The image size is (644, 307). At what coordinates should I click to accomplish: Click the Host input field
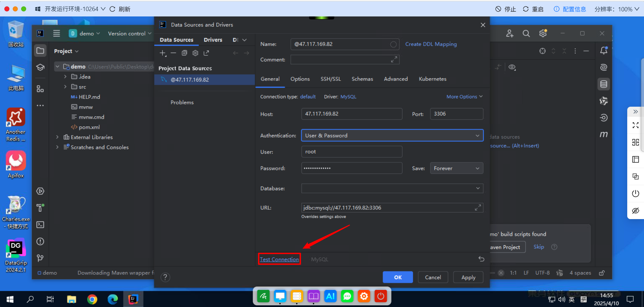[352, 114]
